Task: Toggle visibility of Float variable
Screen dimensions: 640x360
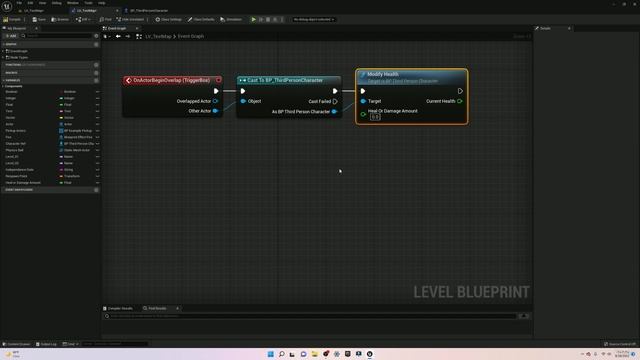Action: (98, 105)
